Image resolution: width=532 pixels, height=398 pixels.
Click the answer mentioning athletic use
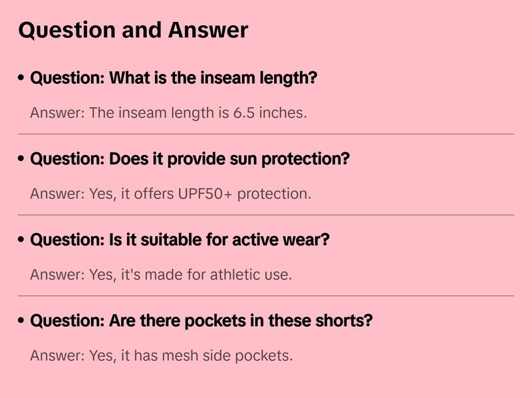click(161, 274)
